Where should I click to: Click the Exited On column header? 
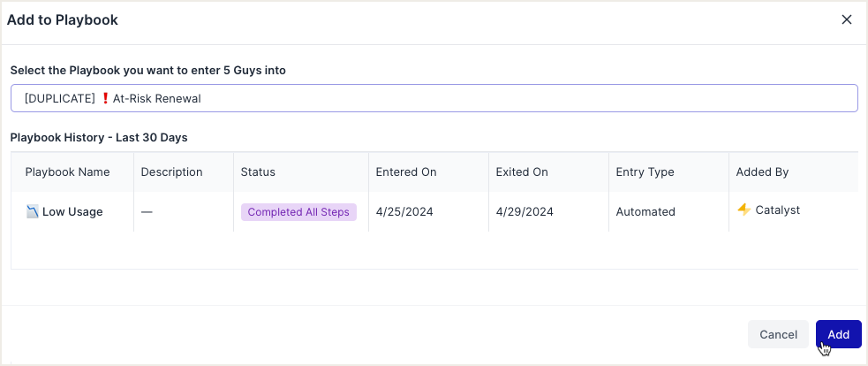tap(522, 172)
